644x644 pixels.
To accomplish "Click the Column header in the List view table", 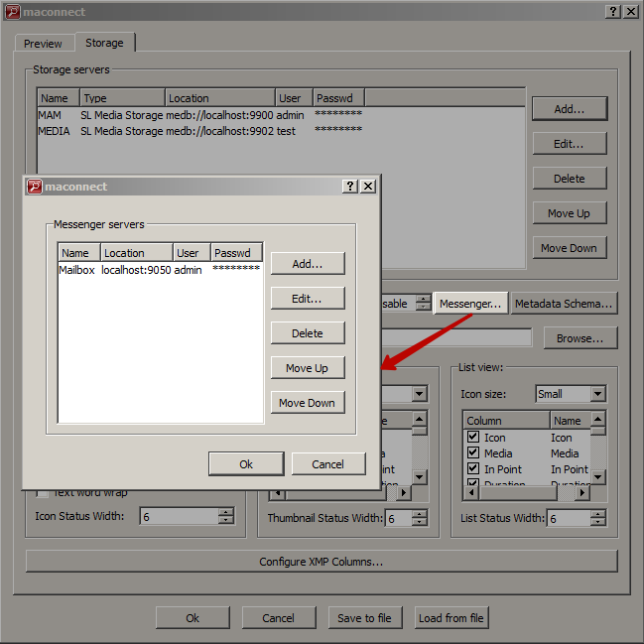I will (506, 421).
